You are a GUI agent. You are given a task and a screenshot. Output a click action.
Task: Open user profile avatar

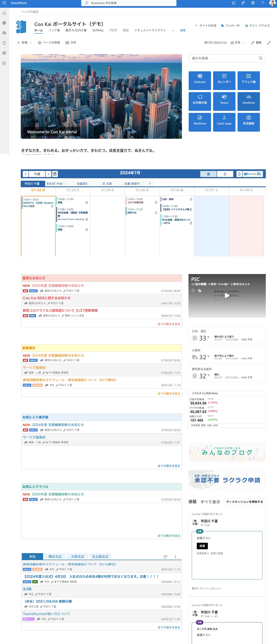[272, 3]
